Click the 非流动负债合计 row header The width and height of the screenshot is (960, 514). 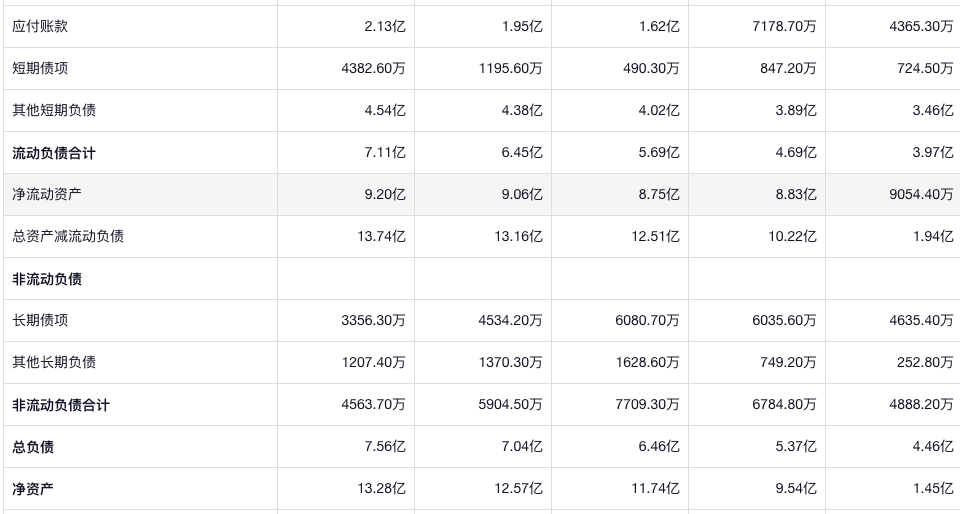pyautogui.click(x=61, y=405)
